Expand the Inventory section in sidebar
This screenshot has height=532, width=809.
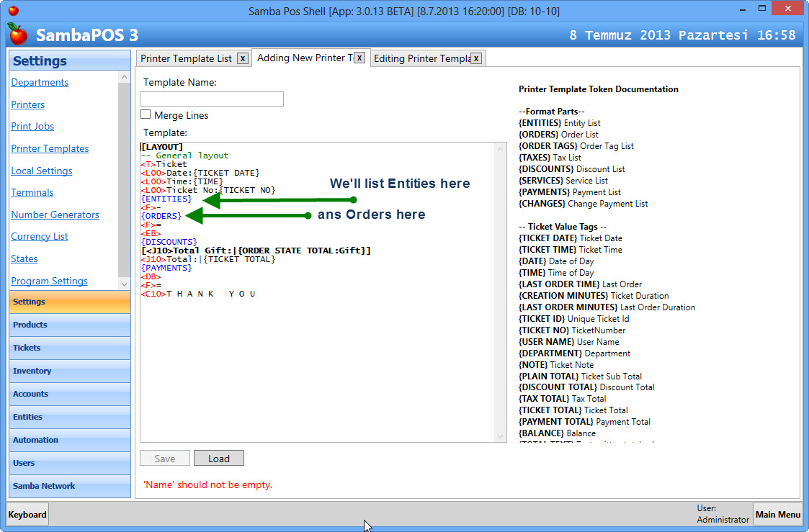[x=70, y=371]
